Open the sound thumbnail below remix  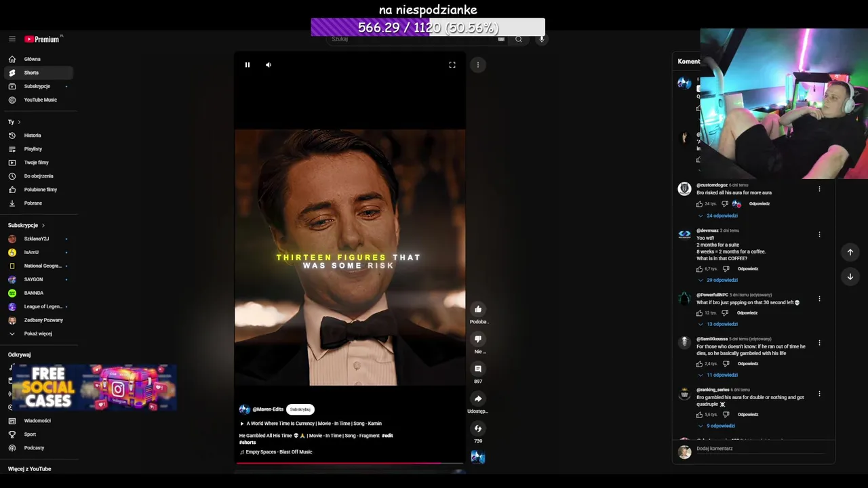tap(478, 457)
